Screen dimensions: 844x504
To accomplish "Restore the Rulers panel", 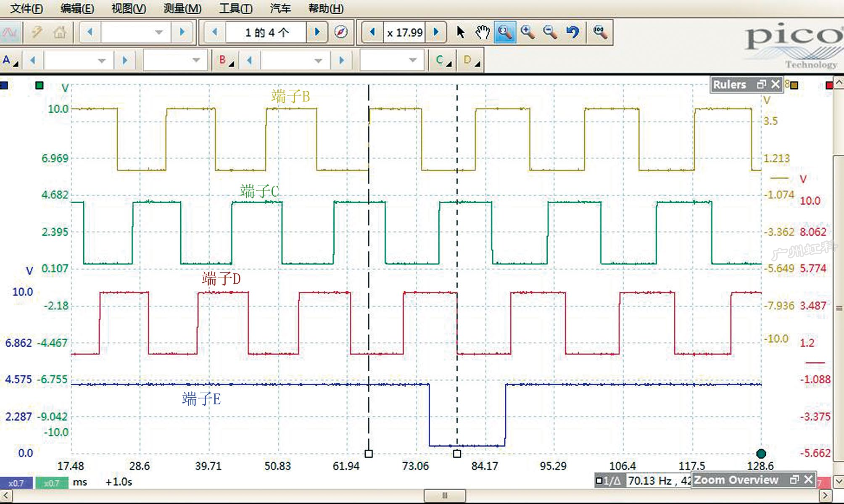I will click(x=761, y=84).
